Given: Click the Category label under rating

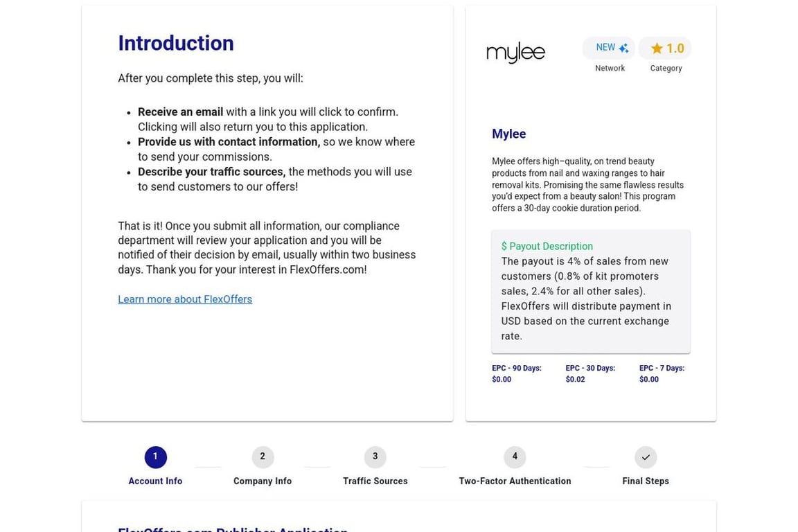Looking at the screenshot, I should (666, 68).
